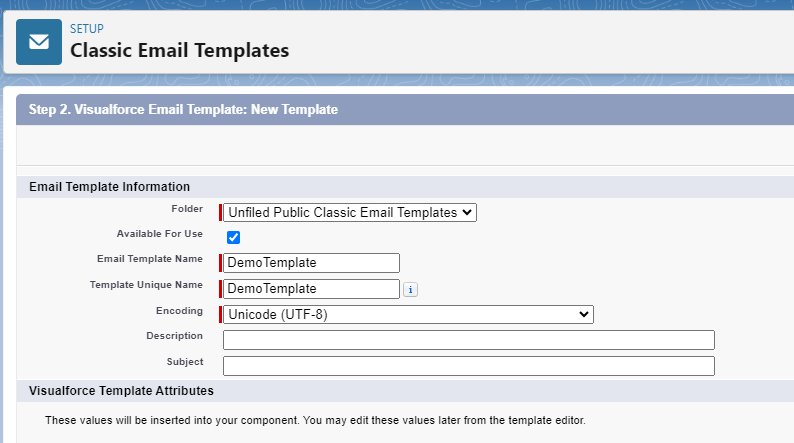794x443 pixels.
Task: Uncheck the Available For Use checkbox
Action: tap(233, 237)
